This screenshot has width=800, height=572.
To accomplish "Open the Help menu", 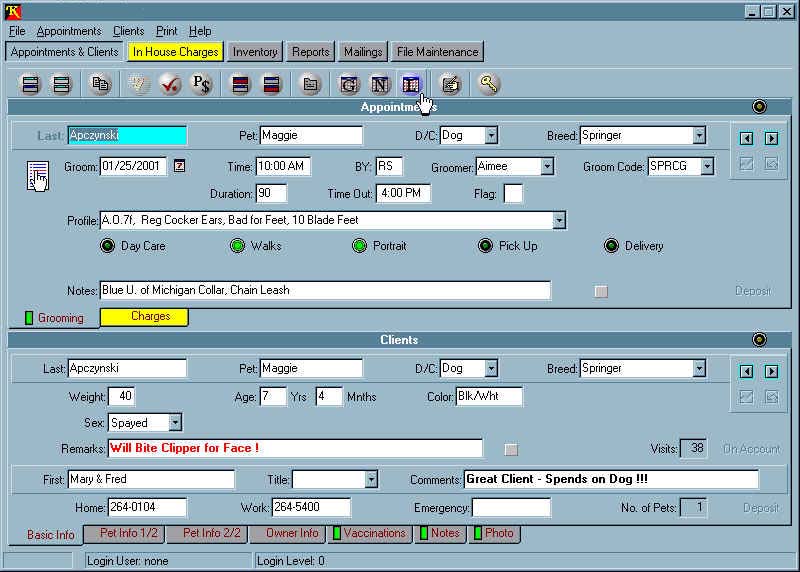I will 200,31.
